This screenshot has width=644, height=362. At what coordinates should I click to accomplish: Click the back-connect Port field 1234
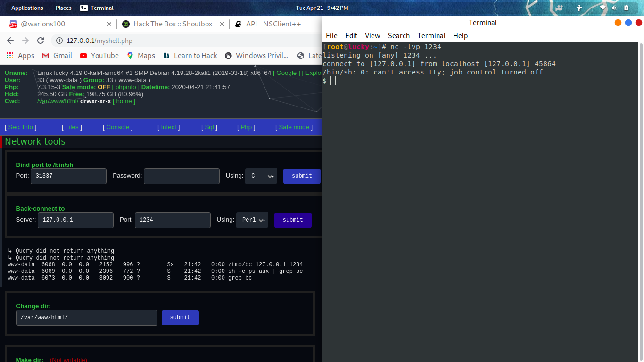click(173, 220)
